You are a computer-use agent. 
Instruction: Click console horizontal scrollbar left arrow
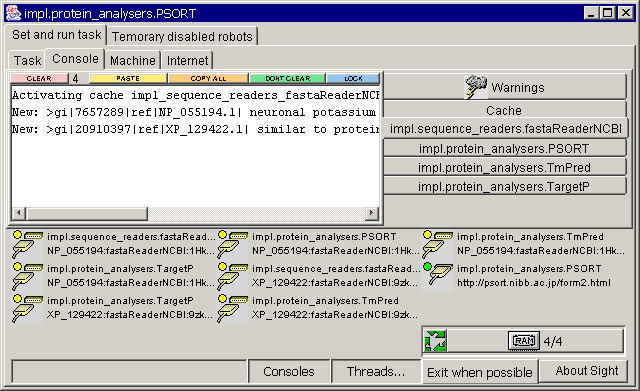click(18, 213)
